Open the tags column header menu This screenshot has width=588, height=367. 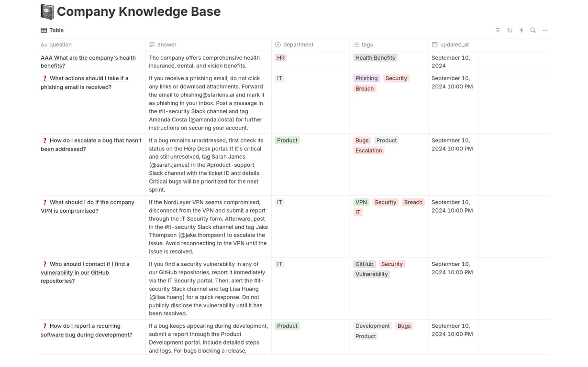tap(389, 44)
